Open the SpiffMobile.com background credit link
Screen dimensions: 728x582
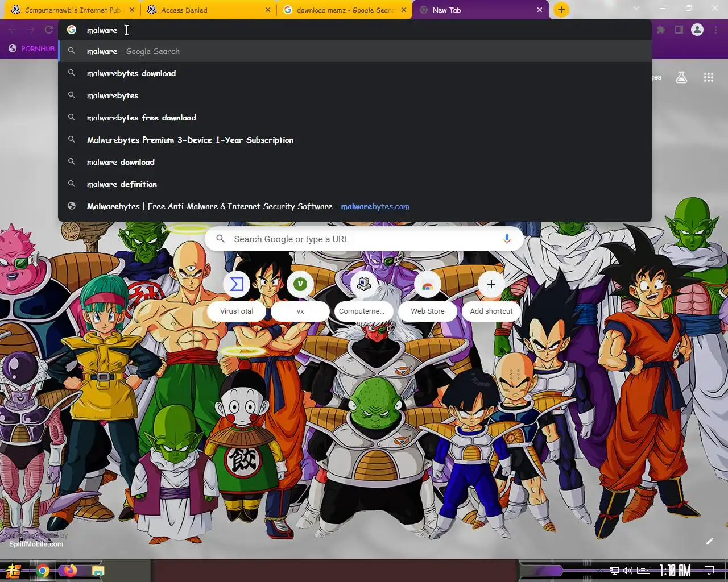click(36, 544)
